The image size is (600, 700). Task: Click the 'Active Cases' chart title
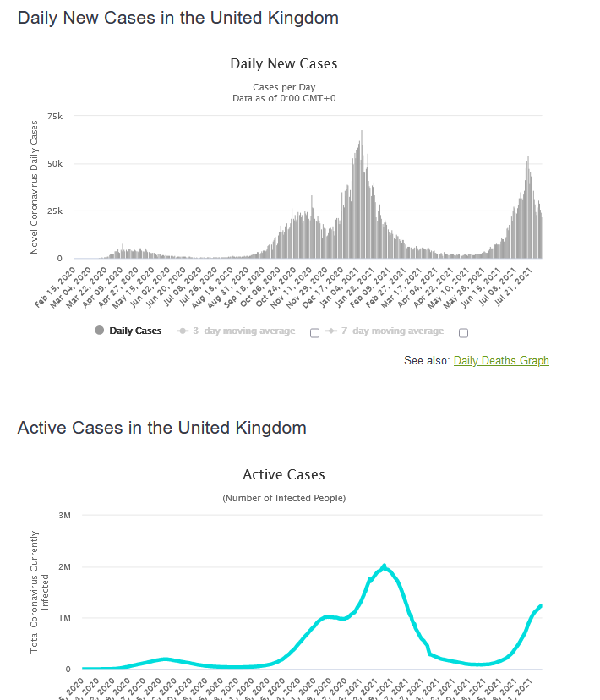click(283, 475)
